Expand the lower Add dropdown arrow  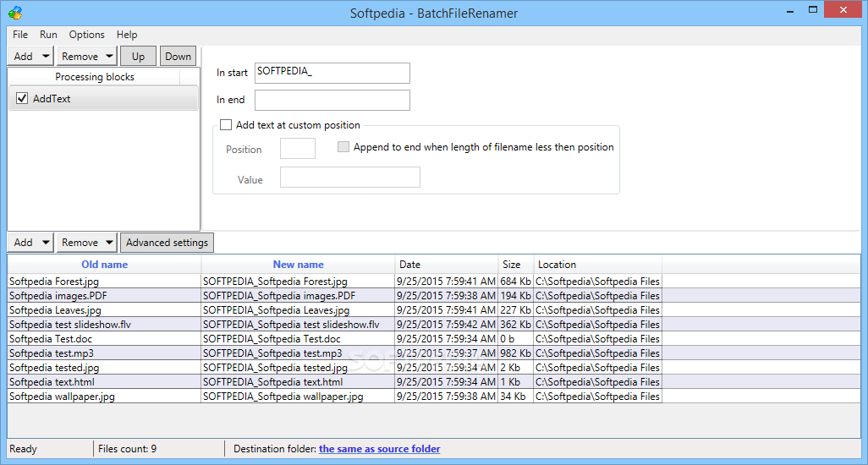[x=46, y=243]
